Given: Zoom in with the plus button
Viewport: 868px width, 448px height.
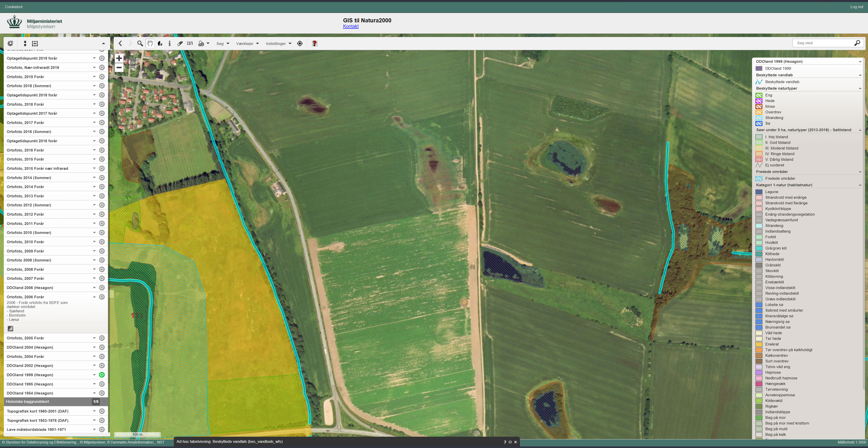Looking at the screenshot, I should pos(119,58).
